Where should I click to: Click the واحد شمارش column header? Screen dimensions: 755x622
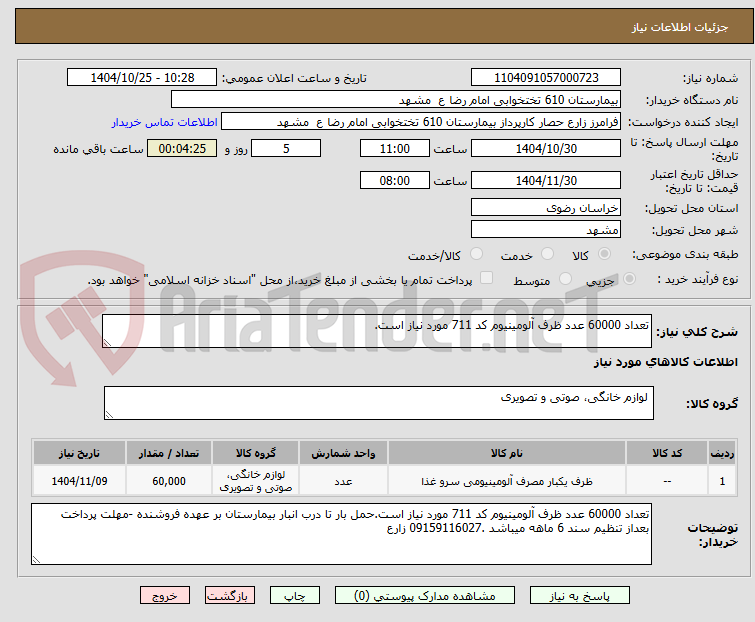[x=343, y=453]
